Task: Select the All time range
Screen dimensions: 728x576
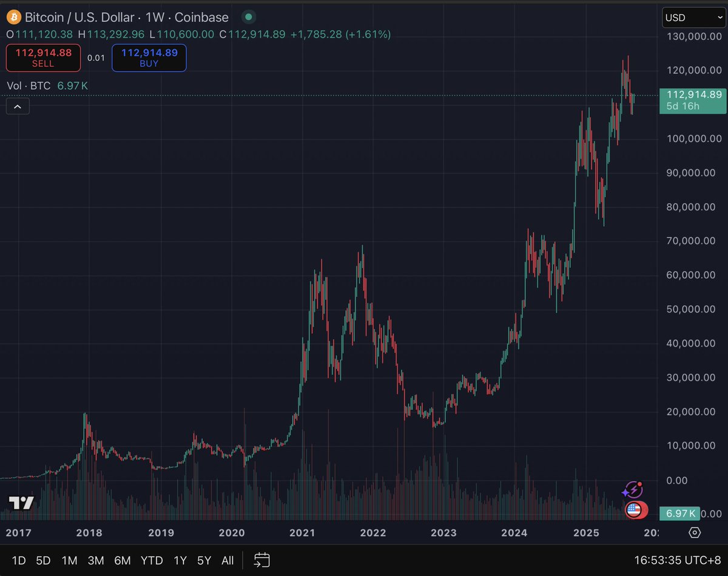Action: (227, 560)
